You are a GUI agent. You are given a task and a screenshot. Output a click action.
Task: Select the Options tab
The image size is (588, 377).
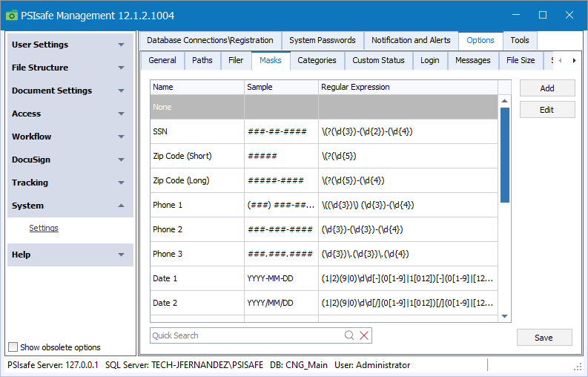[480, 40]
